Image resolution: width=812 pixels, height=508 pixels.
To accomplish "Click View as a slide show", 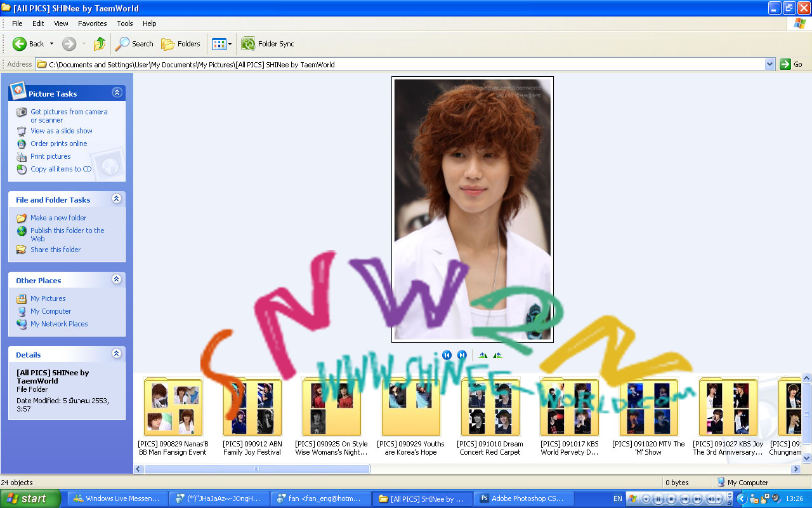I will tap(62, 131).
